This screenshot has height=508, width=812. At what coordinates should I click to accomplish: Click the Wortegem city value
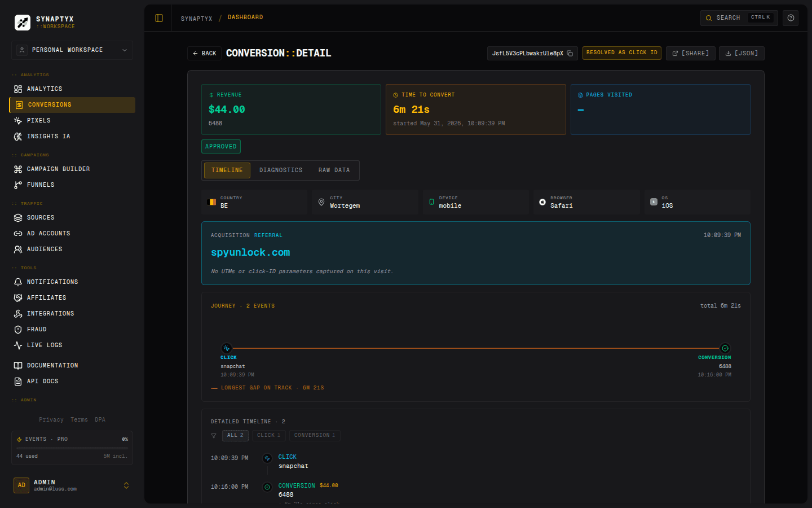pyautogui.click(x=345, y=206)
